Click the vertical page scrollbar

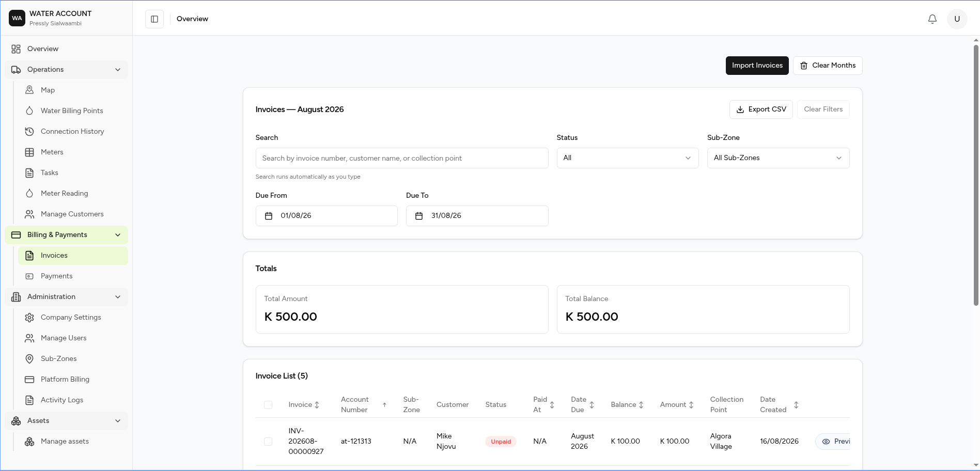coord(976,176)
